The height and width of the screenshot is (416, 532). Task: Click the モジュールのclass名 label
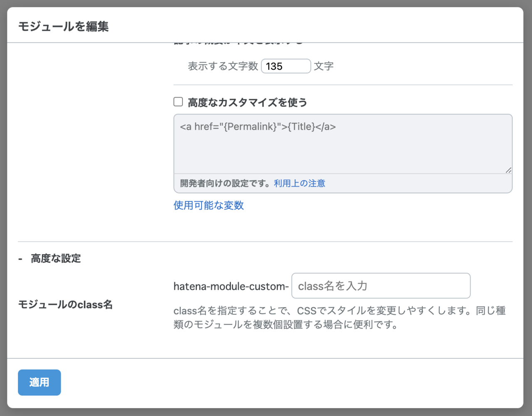click(x=65, y=305)
